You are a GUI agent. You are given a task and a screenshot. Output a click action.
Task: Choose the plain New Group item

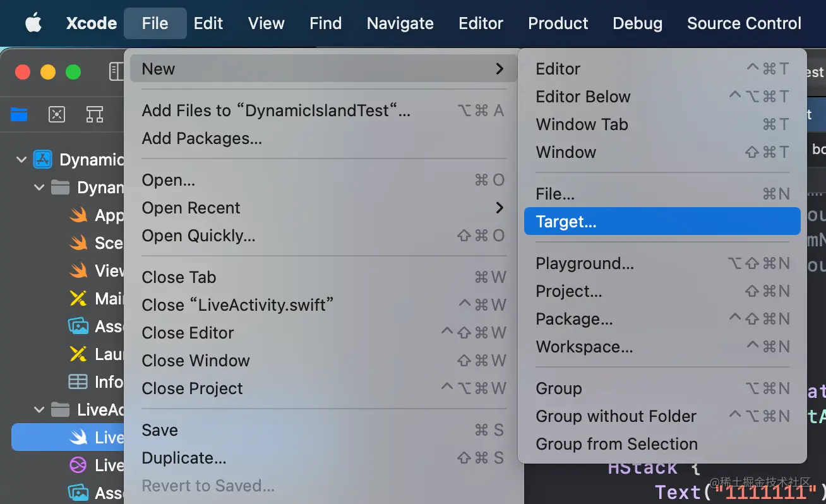[x=662, y=388]
